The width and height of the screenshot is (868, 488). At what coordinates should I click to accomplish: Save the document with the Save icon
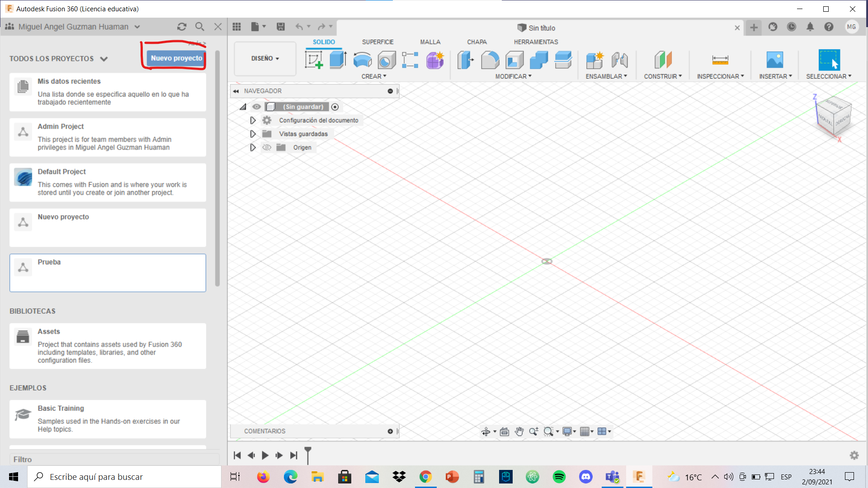(x=281, y=27)
